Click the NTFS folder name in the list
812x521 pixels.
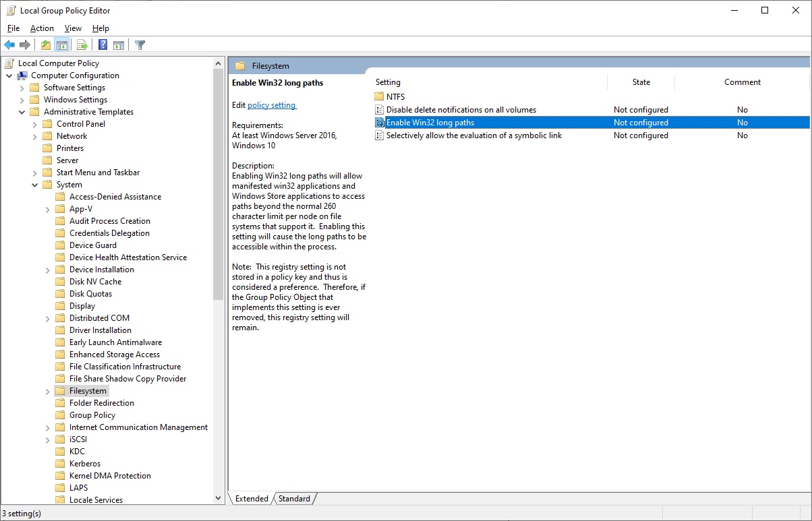coord(396,97)
